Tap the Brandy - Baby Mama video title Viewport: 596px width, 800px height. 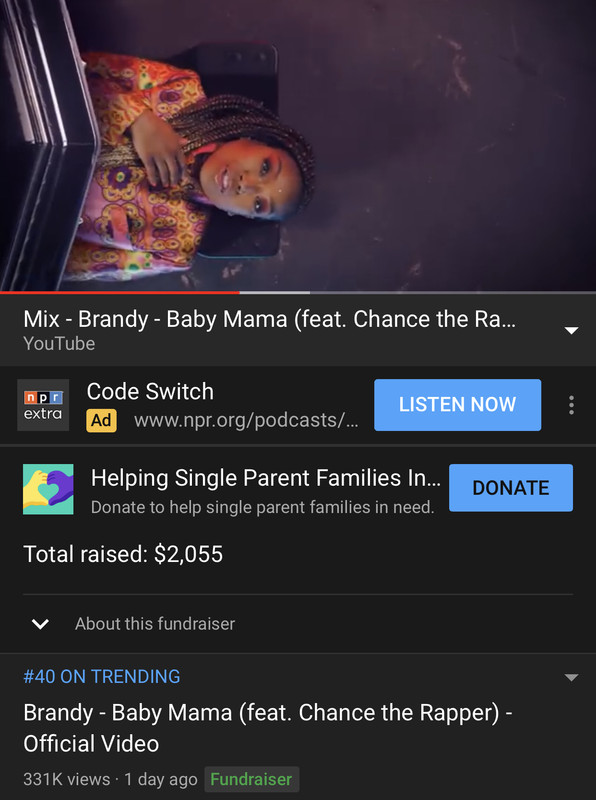(268, 728)
